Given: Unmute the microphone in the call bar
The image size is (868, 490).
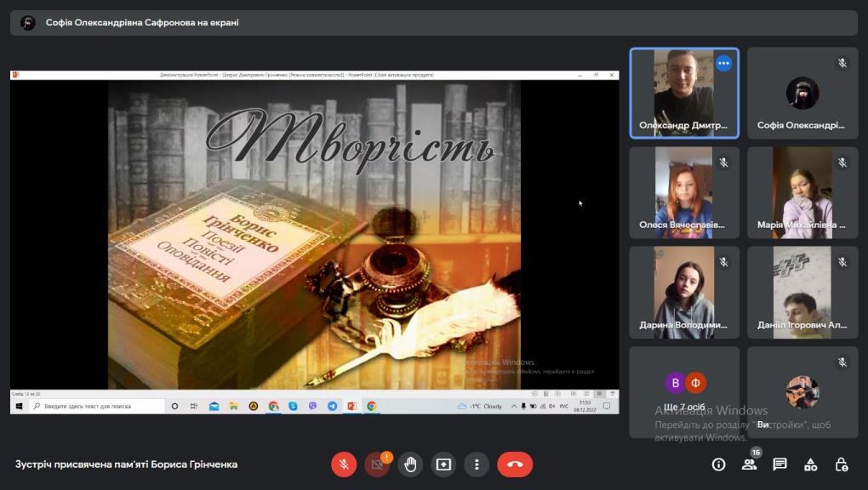Looking at the screenshot, I should pos(344,464).
